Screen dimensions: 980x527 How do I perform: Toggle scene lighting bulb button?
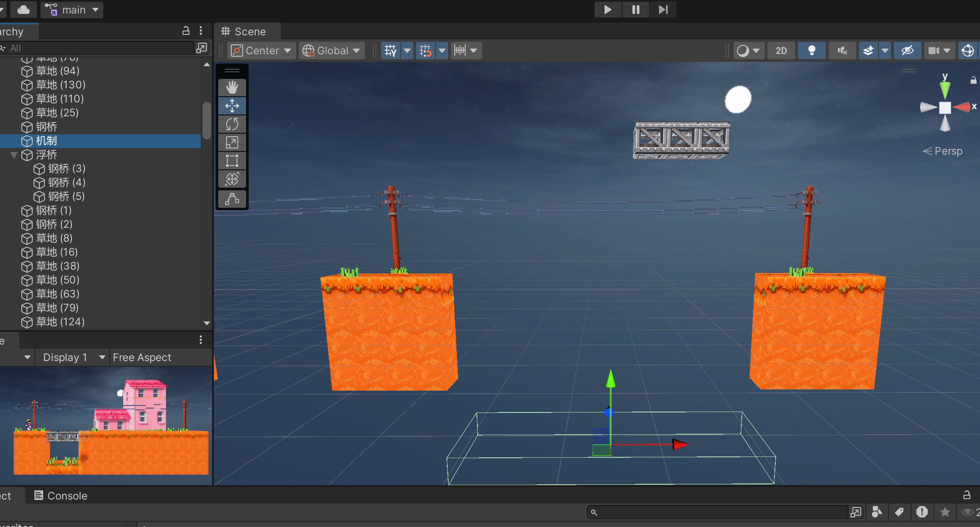[811, 51]
